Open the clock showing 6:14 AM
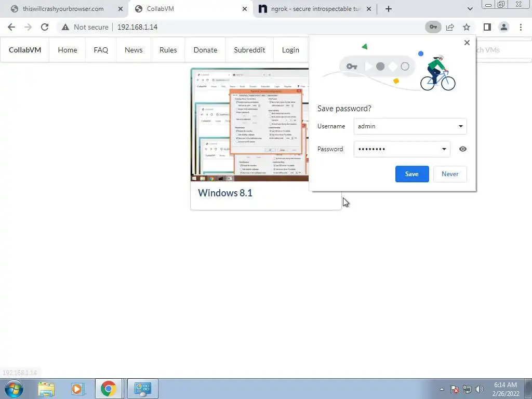532x399 pixels. tap(506, 389)
